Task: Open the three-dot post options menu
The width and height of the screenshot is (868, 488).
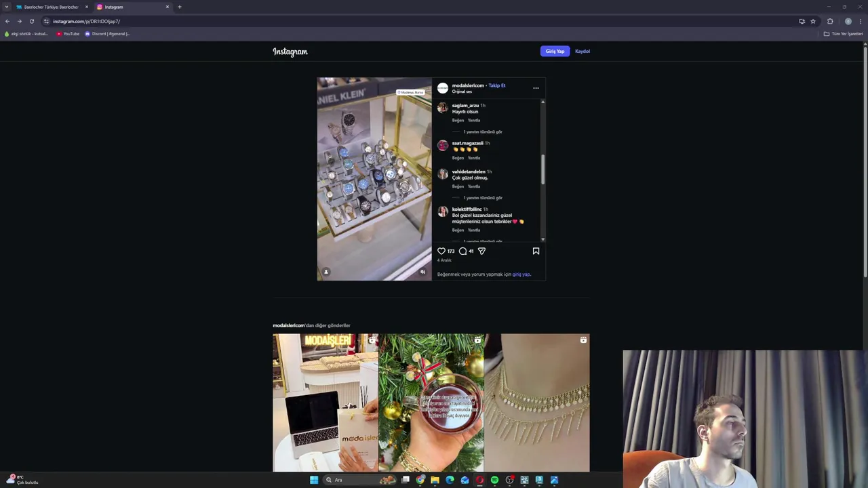Action: click(x=536, y=87)
